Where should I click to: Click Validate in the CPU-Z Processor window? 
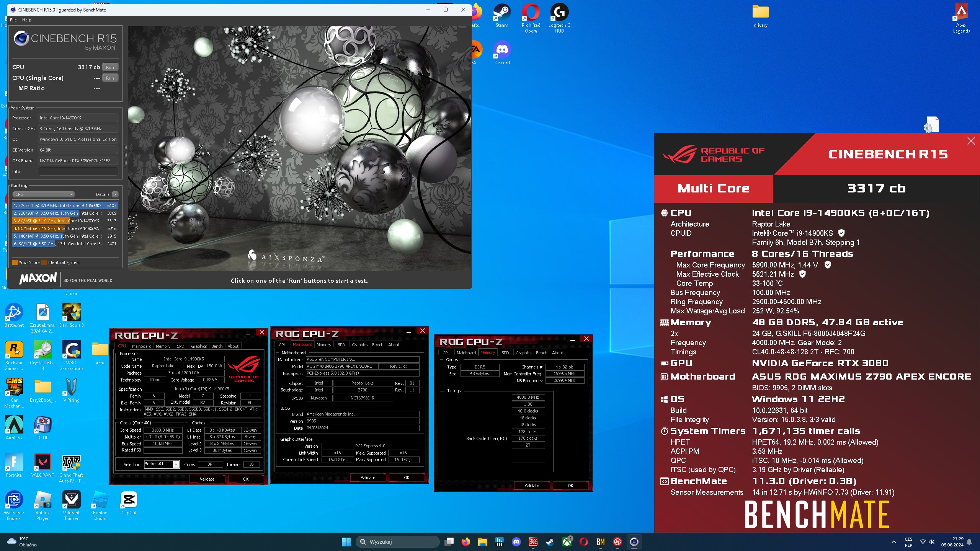pos(207,479)
